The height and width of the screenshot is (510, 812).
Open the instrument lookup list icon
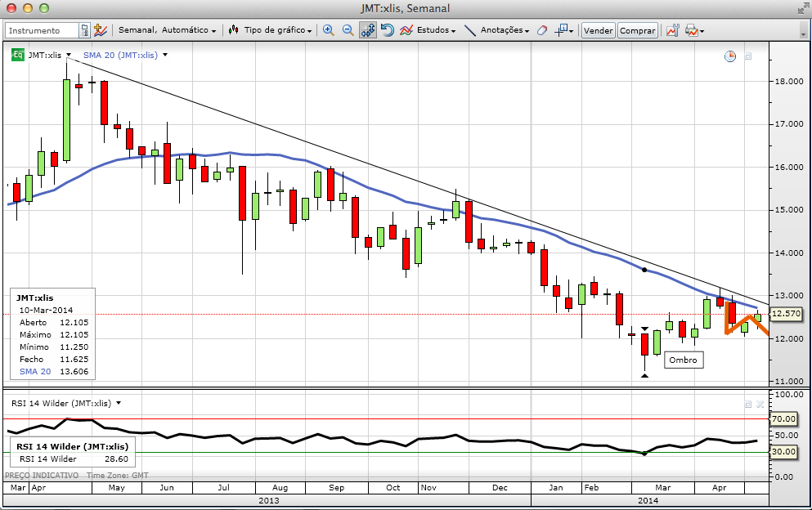(85, 30)
